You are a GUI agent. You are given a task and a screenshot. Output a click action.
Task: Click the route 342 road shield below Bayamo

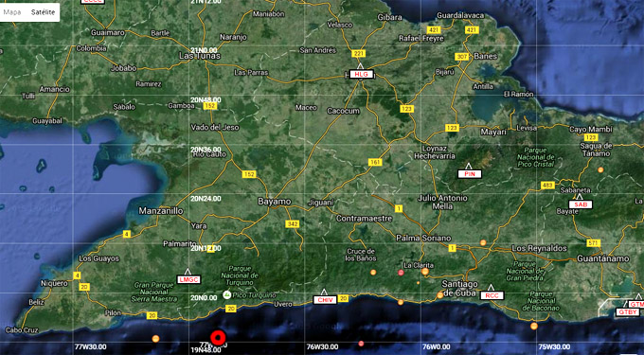[x=293, y=223]
